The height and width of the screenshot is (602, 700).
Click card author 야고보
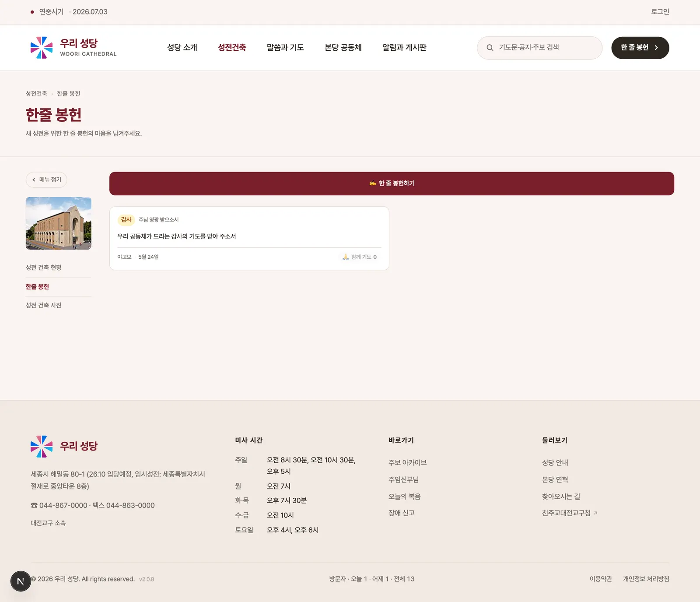[124, 257]
